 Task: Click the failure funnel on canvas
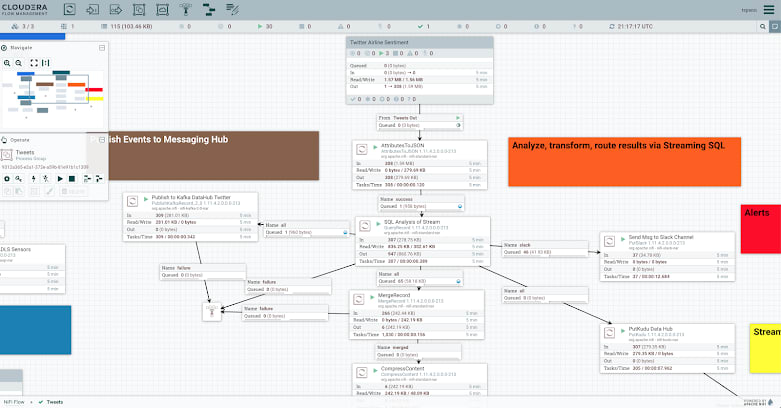click(x=212, y=312)
